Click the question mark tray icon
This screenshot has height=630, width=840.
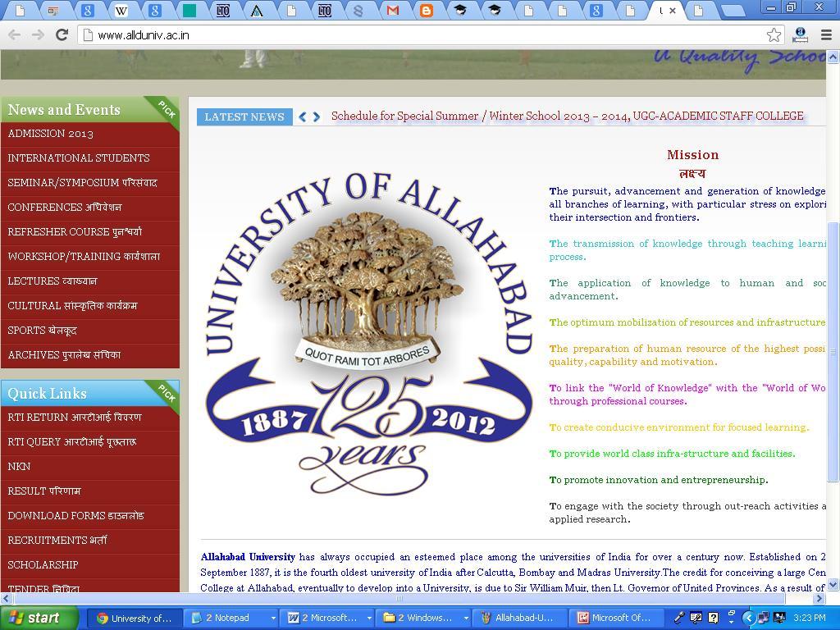click(x=714, y=619)
